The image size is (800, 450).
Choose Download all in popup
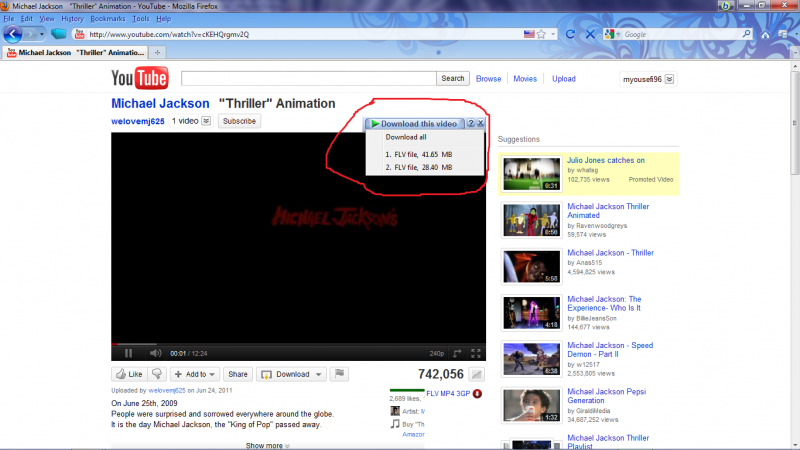(x=406, y=137)
